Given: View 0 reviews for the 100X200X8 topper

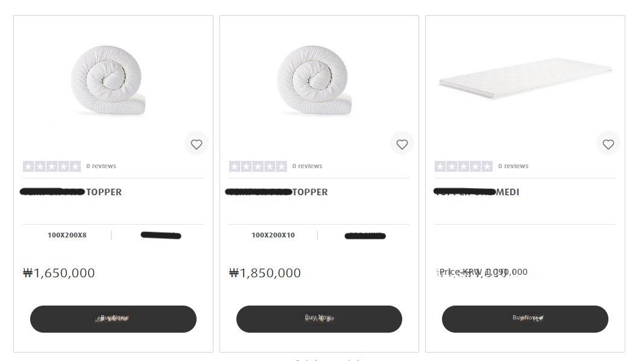Looking at the screenshot, I should tap(101, 166).
